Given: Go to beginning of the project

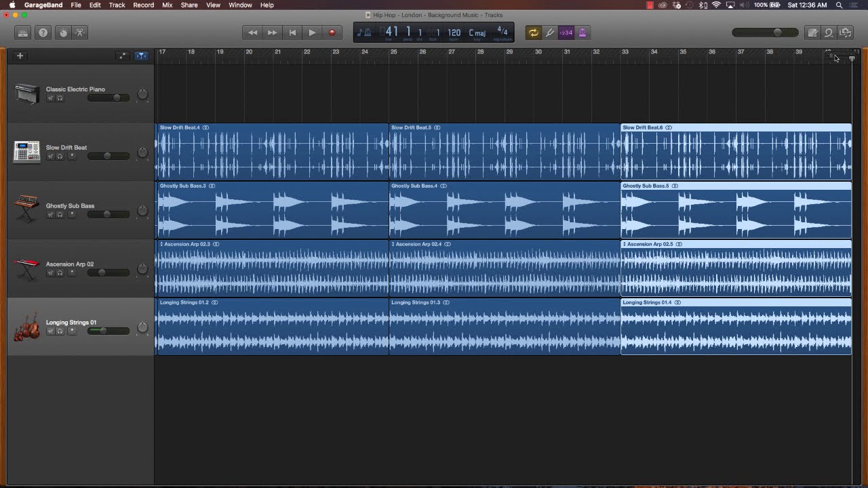Looking at the screenshot, I should 292,33.
